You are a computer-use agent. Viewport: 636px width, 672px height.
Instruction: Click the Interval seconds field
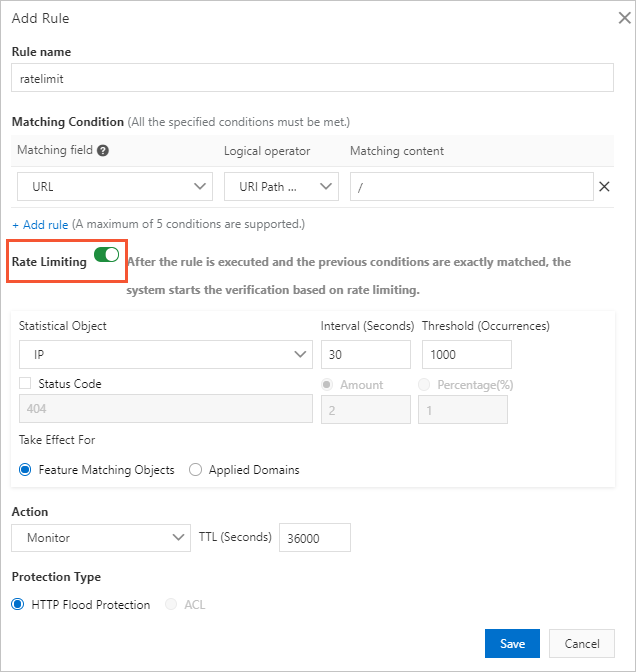tap(365, 355)
